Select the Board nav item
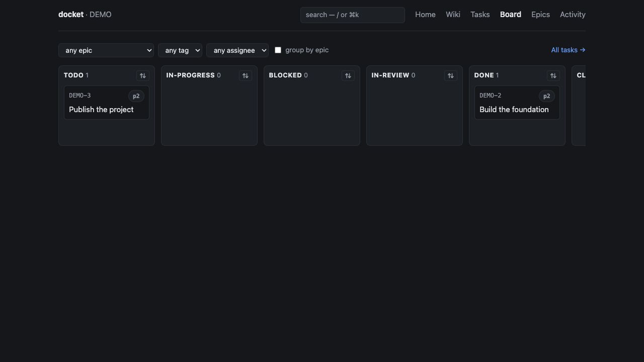Screen dimensions: 644x362 [x=511, y=15]
